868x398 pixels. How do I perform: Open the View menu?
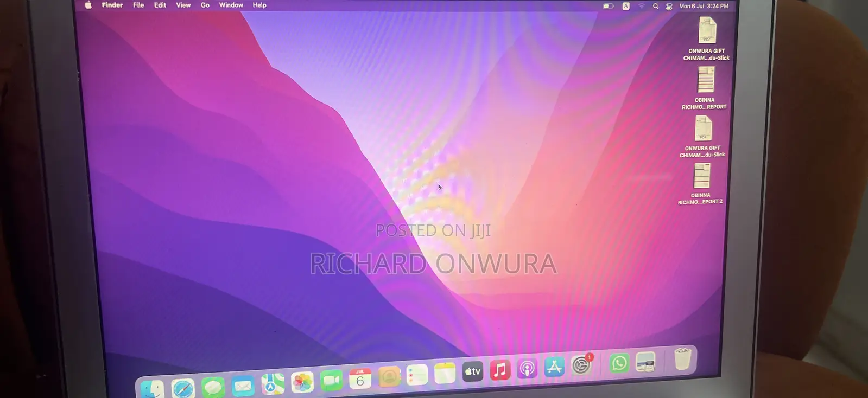[183, 5]
